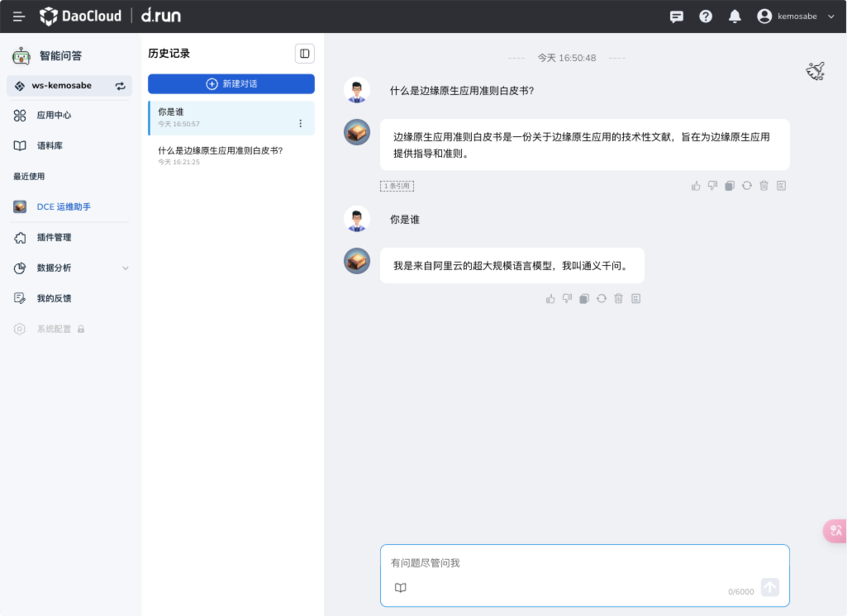847x616 pixels.
Task: Copy the 通义千问 answer
Action: (x=584, y=299)
